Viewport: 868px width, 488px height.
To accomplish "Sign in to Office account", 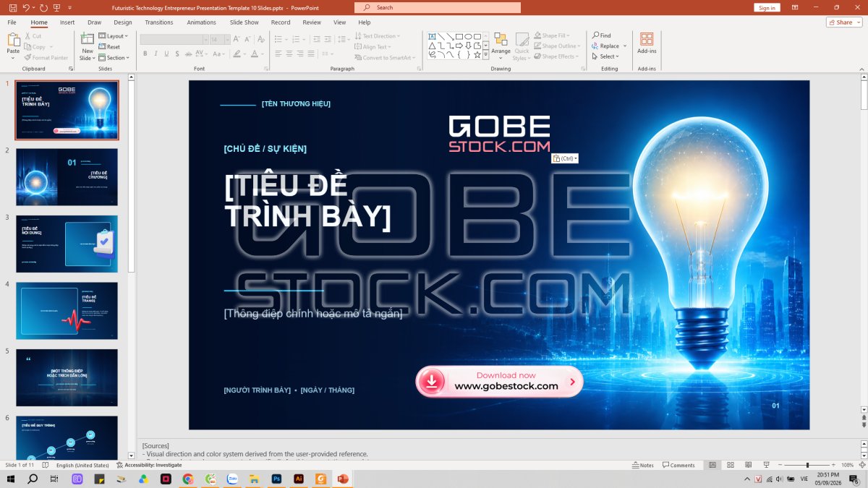I will (767, 7).
